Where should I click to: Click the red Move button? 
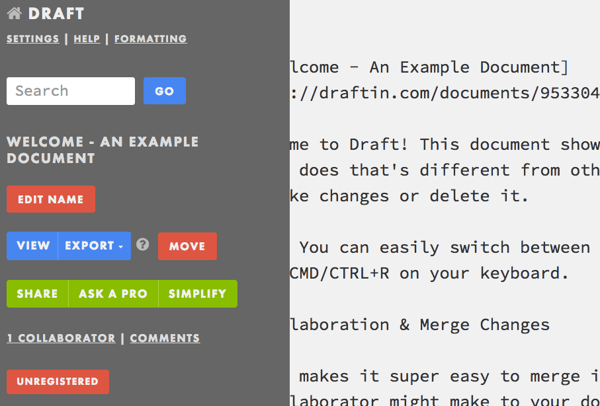click(x=188, y=246)
